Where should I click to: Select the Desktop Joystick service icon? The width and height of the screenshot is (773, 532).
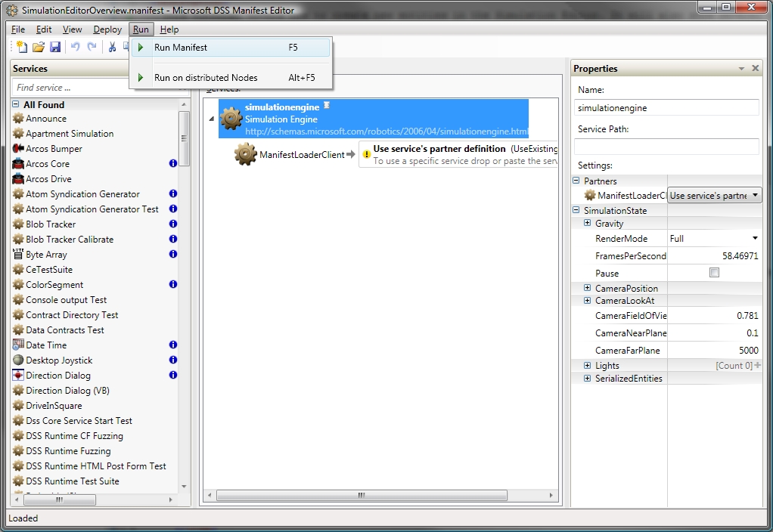pyautogui.click(x=18, y=360)
